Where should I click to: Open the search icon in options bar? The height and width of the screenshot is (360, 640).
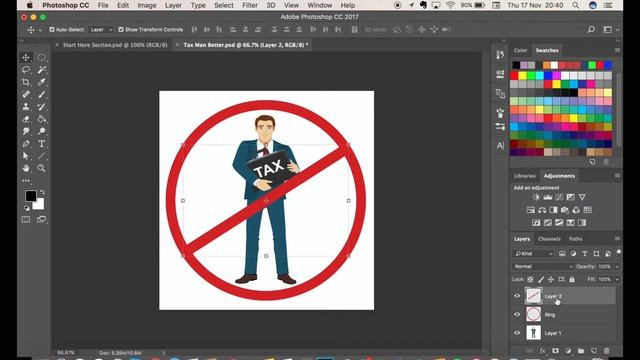pos(591,29)
